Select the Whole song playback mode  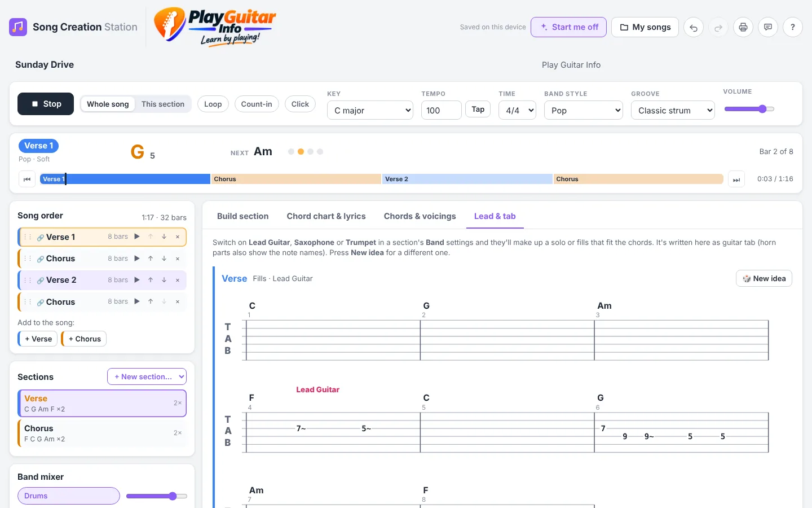click(108, 104)
